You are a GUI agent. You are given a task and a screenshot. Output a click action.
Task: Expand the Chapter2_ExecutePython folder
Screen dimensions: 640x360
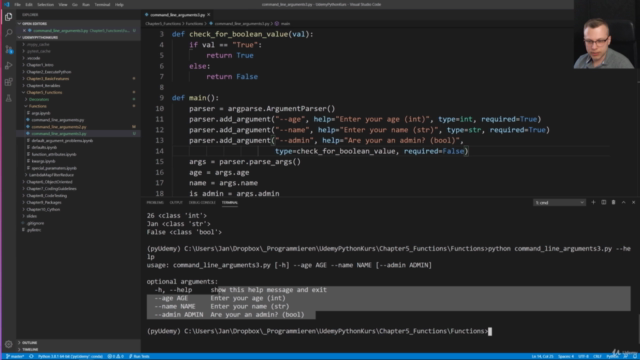[49, 72]
